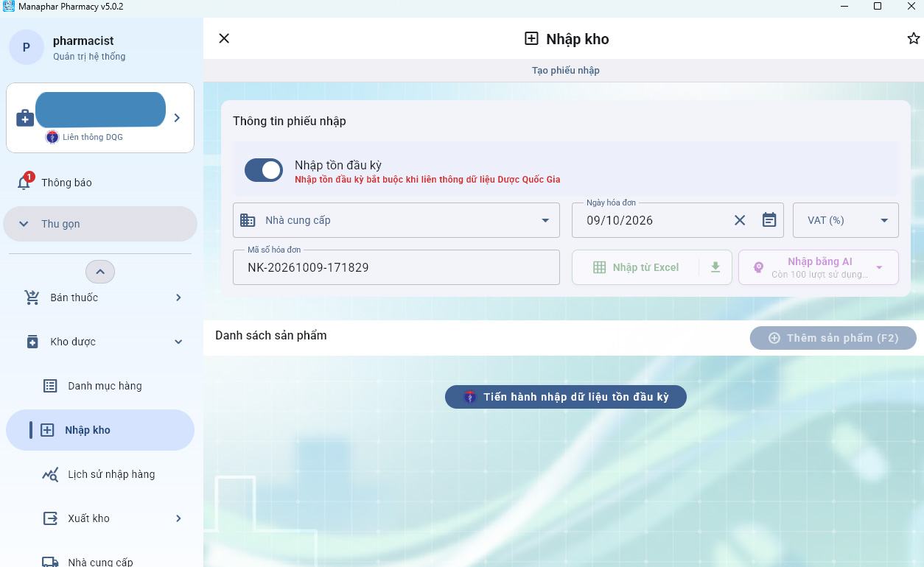Click the emblem icon on the Tiến hành button
Viewport: 924px width, 567px height.
pos(469,397)
